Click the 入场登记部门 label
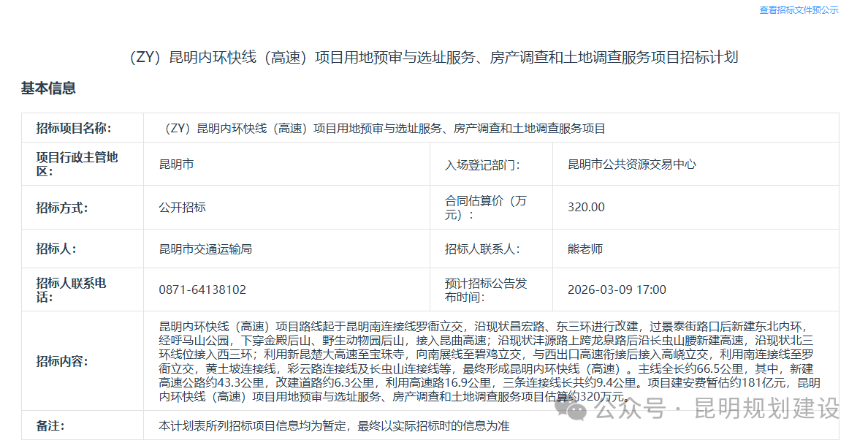The width and height of the screenshot is (868, 443). 482,165
